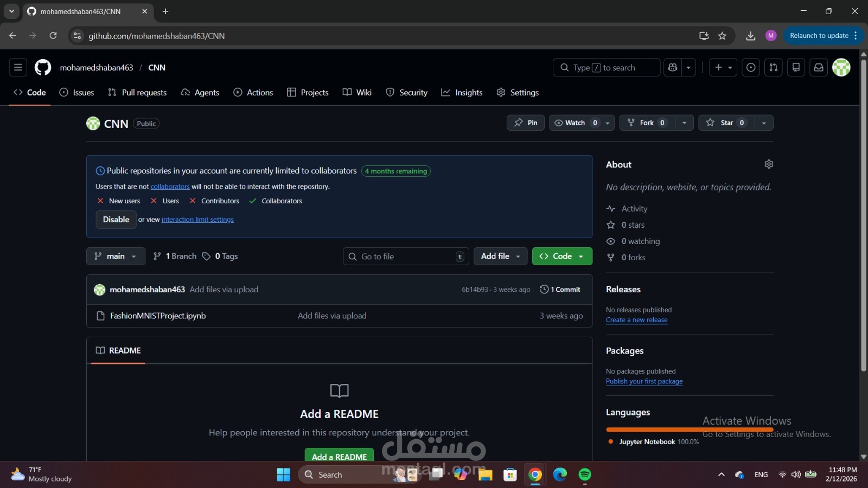
Task: Open Microsoft Edge from the taskbar
Action: (560, 474)
